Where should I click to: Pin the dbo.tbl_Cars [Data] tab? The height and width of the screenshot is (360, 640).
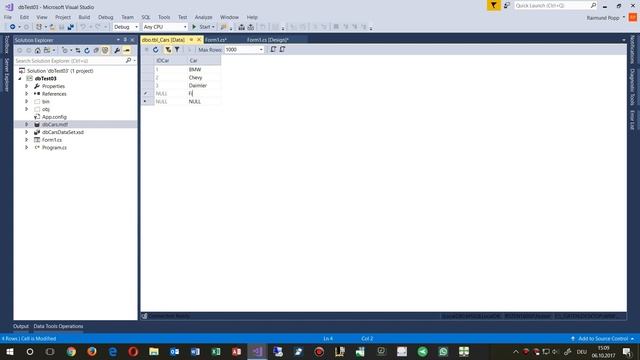pos(191,40)
